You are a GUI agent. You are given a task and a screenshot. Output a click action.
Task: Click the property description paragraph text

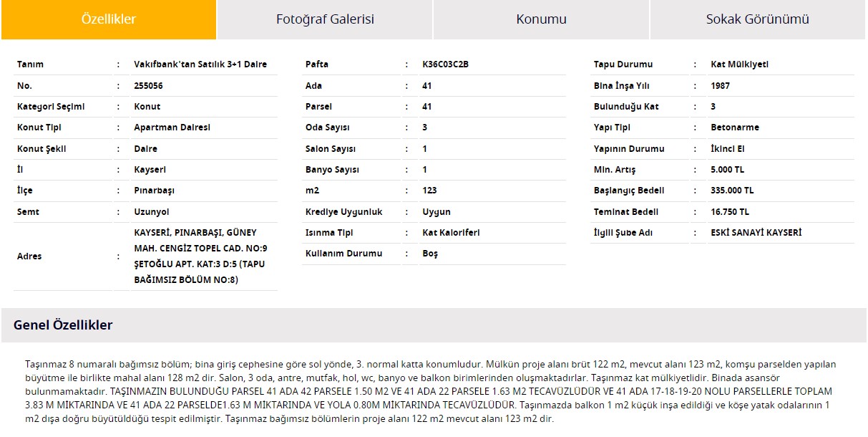[x=429, y=391]
